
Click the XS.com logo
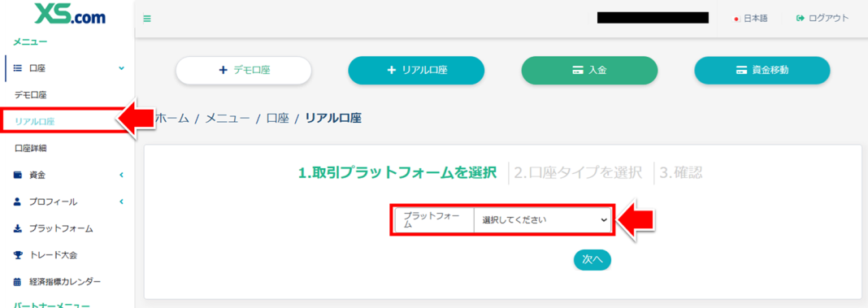click(x=70, y=14)
